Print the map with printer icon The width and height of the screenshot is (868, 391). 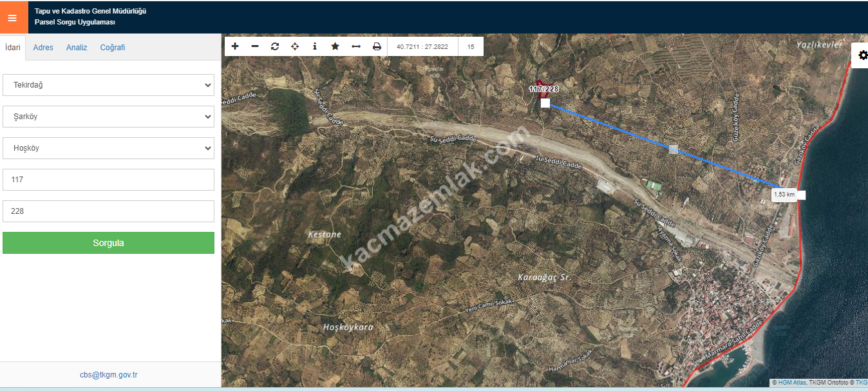[377, 46]
